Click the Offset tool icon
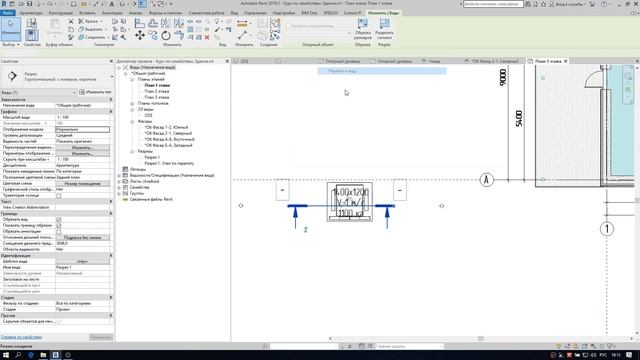This screenshot has height=360, width=640. (x=153, y=23)
